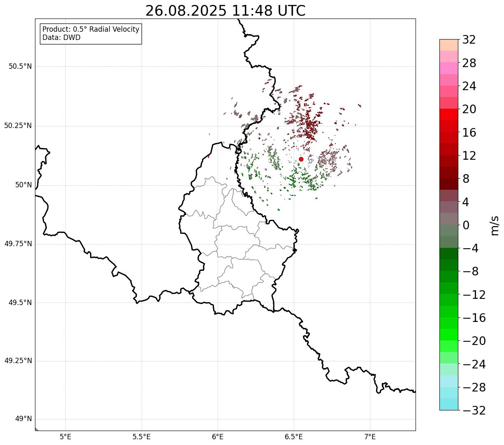This screenshot has width=504, height=445.
Task: Click the red radar site marker
Action: point(301,159)
